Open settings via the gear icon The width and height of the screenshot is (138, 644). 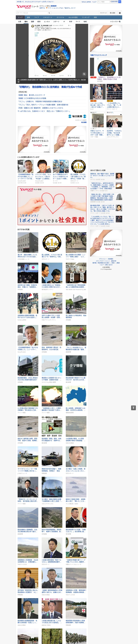tap(120, 13)
